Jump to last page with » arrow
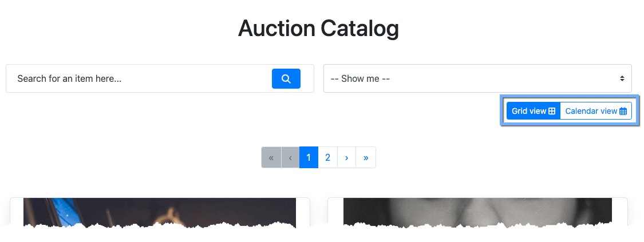 click(366, 157)
